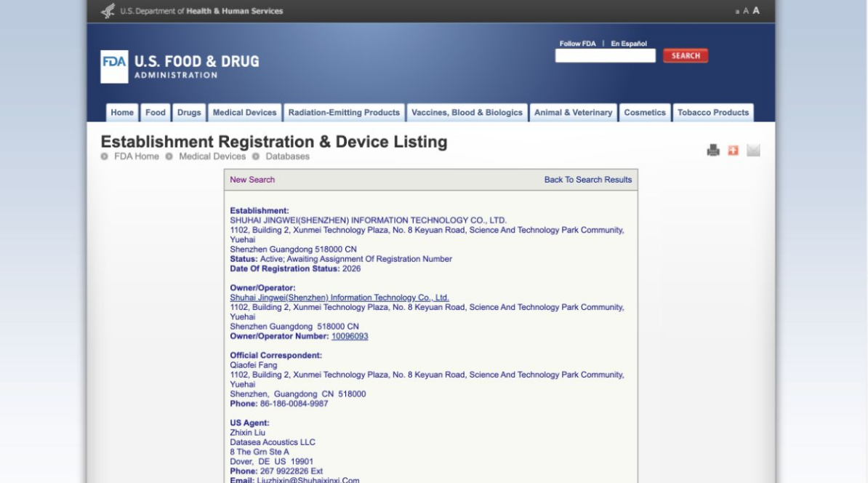This screenshot has height=483, width=868.
Task: Click the Liuzhixin email address
Action: pyautogui.click(x=308, y=479)
